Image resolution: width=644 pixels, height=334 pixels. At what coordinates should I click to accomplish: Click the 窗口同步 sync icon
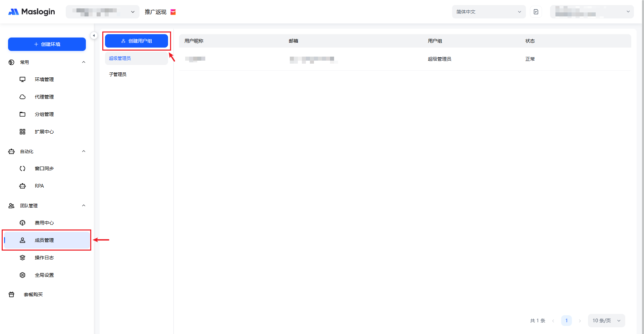22,169
